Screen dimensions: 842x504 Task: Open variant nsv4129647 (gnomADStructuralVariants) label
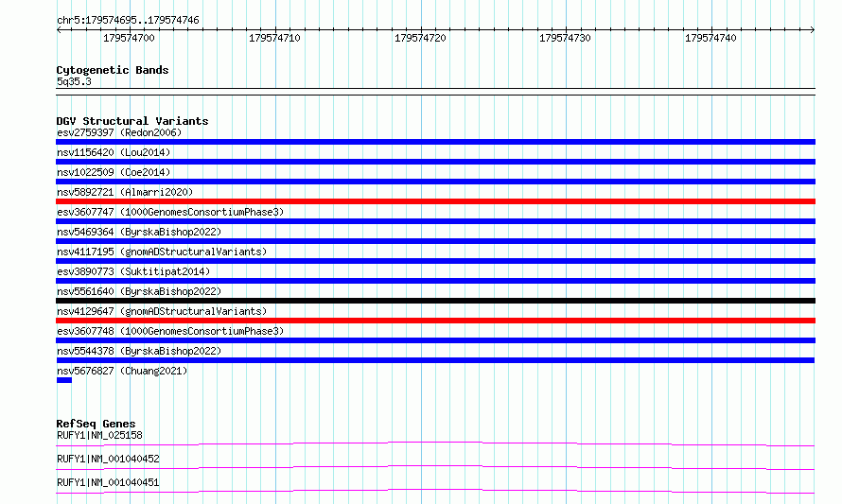(162, 311)
